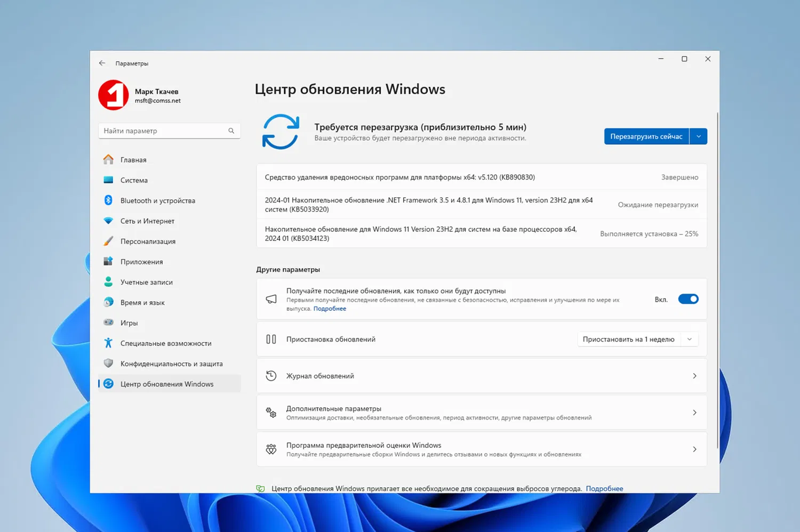This screenshot has height=532, width=800.
Task: Click the Персонализация brush icon
Action: point(108,241)
